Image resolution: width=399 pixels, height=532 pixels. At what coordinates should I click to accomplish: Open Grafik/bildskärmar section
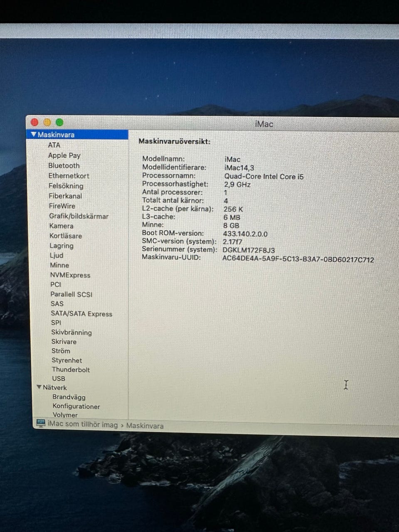click(x=79, y=216)
